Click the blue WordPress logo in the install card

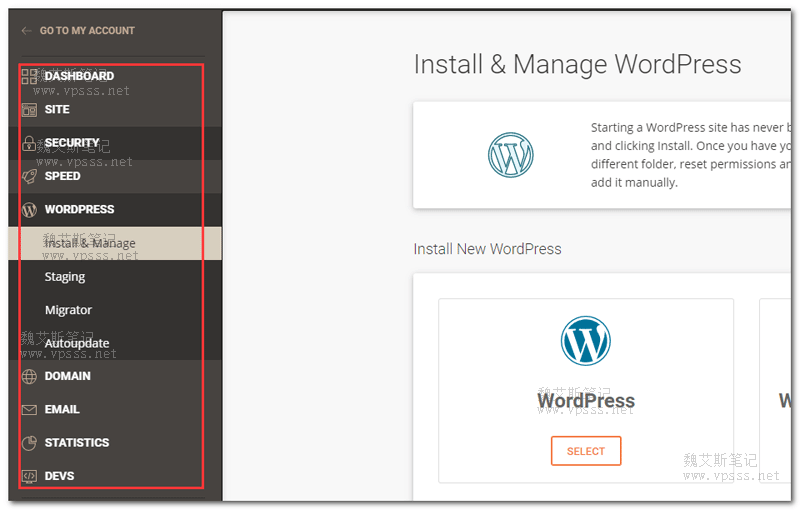pos(586,341)
